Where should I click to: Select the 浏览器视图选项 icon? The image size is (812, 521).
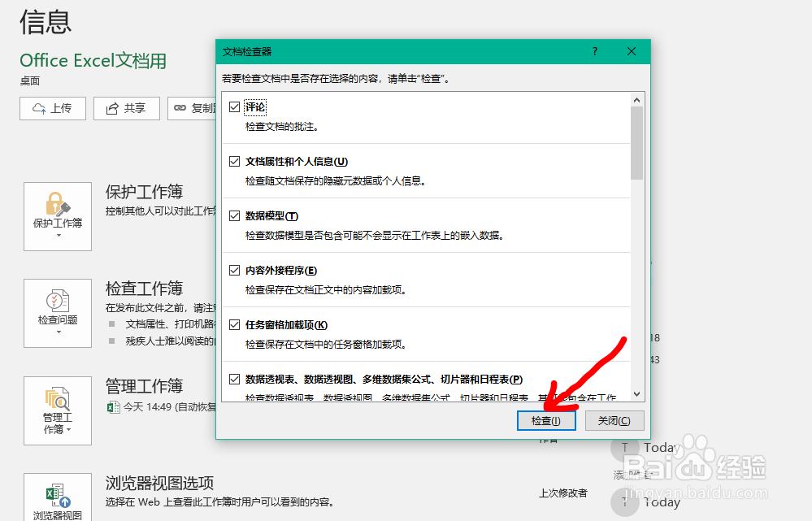pyautogui.click(x=57, y=494)
